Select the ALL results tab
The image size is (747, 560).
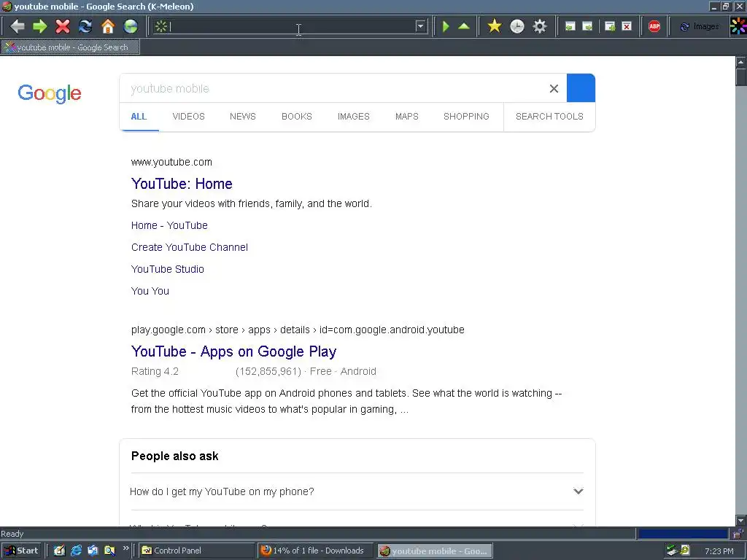click(139, 117)
